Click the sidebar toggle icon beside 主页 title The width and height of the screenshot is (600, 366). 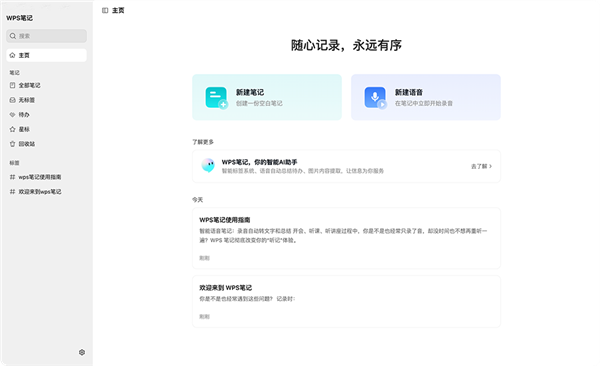click(105, 10)
